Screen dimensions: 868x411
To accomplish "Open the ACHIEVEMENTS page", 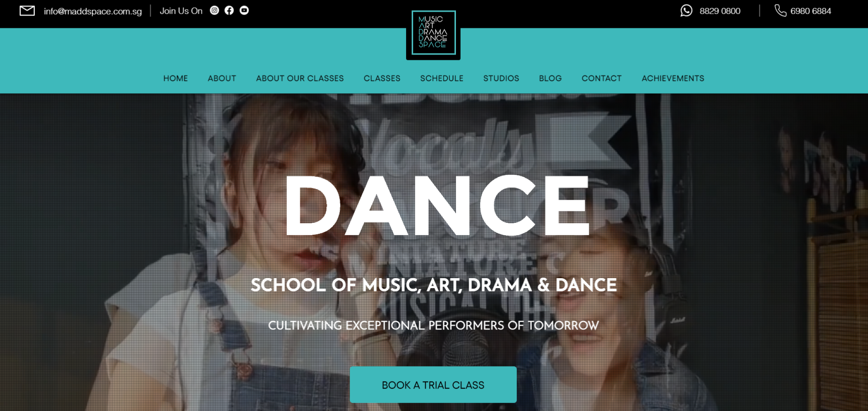I will pos(673,78).
